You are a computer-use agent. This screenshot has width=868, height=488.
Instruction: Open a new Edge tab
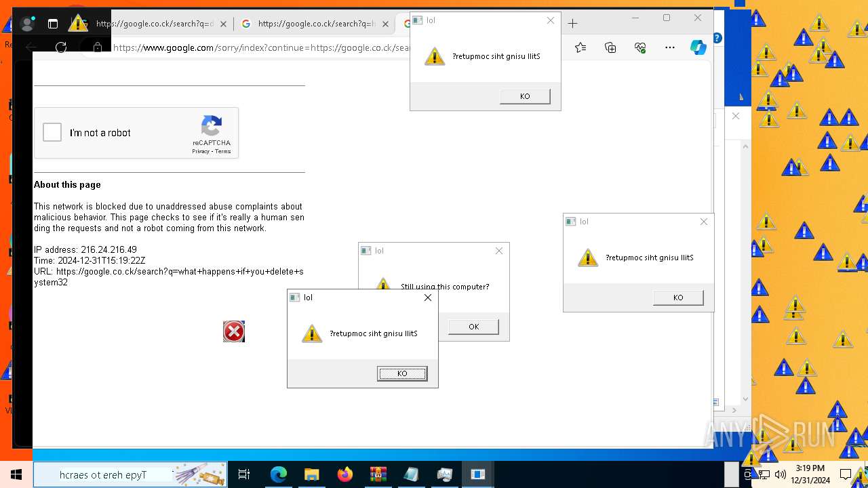(x=572, y=24)
